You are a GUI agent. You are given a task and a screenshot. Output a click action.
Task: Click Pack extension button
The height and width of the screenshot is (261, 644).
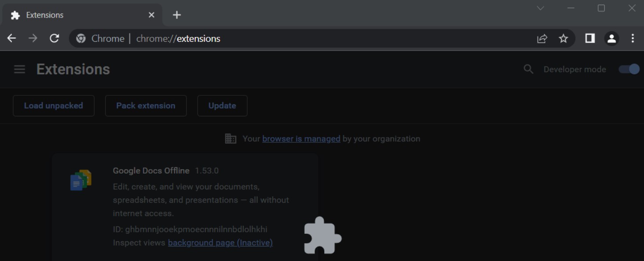(x=146, y=106)
